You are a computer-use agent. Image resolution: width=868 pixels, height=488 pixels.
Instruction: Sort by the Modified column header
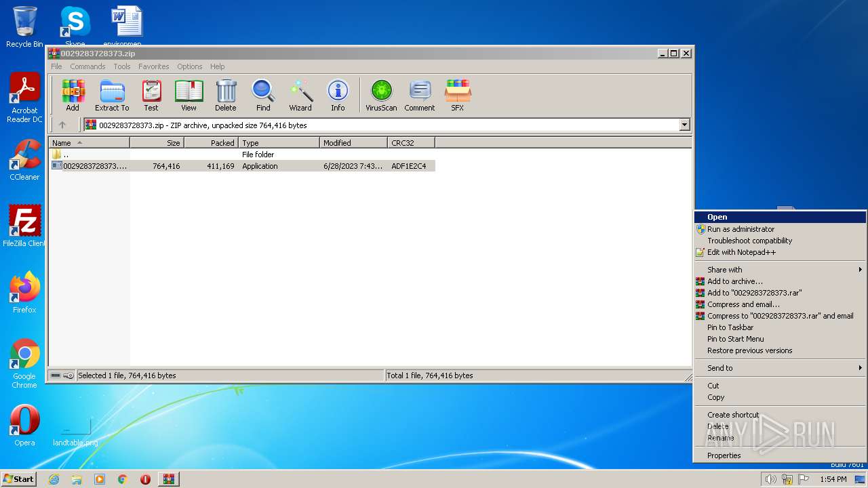[x=354, y=143]
